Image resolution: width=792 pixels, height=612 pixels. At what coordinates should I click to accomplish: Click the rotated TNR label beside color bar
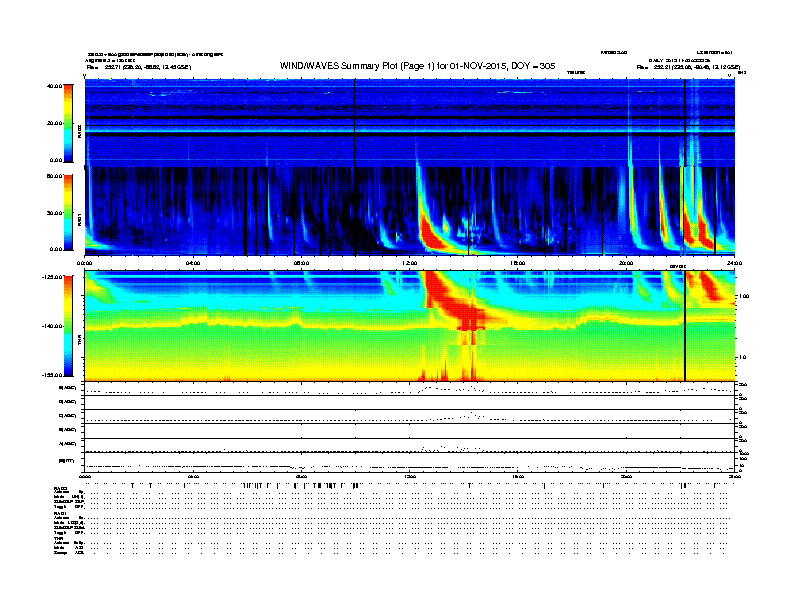(79, 340)
